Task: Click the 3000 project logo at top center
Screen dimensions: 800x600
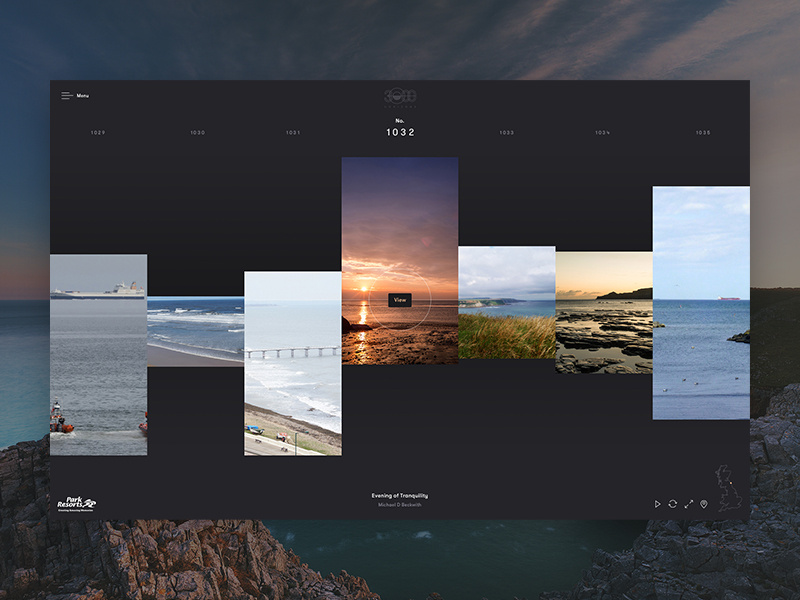Action: pos(400,95)
